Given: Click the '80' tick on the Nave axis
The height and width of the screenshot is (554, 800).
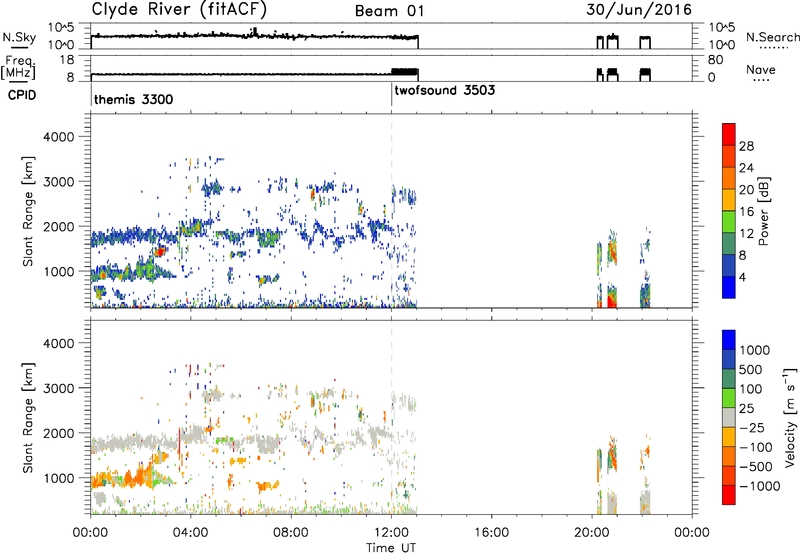Looking at the screenshot, I should (715, 60).
